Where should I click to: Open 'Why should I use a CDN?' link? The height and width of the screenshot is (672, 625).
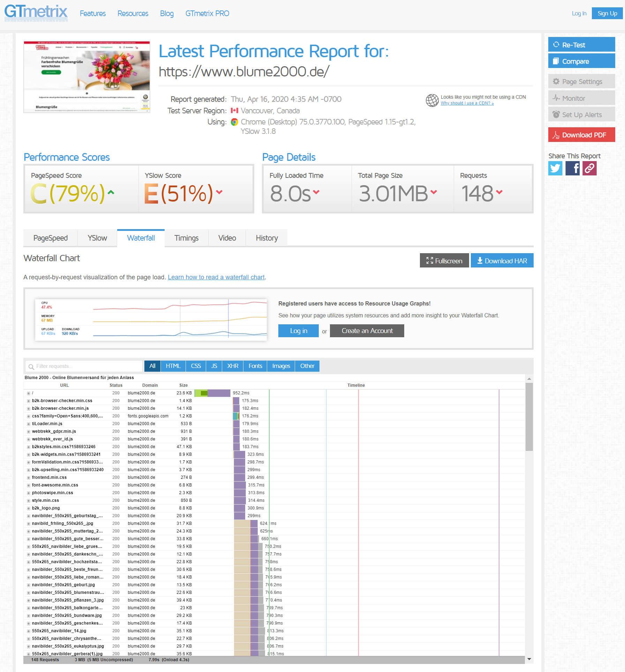[x=467, y=103]
